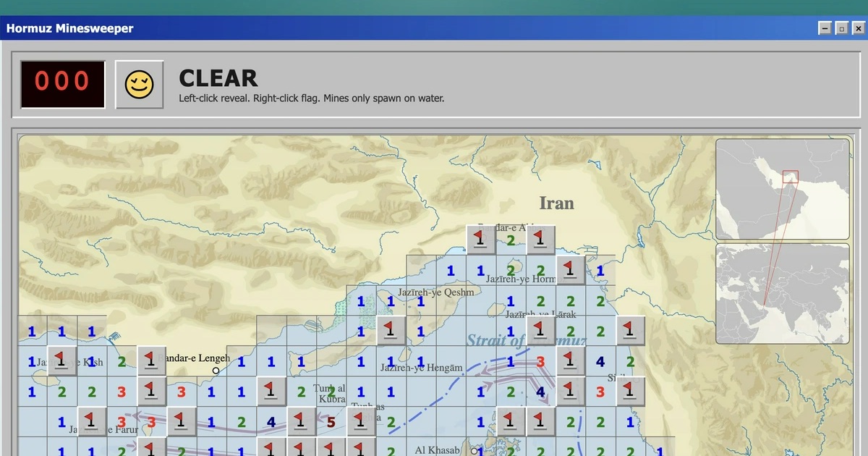Click the flag left of Tunb al Kubra
Screen dimensions: 868x456
pyautogui.click(x=270, y=389)
